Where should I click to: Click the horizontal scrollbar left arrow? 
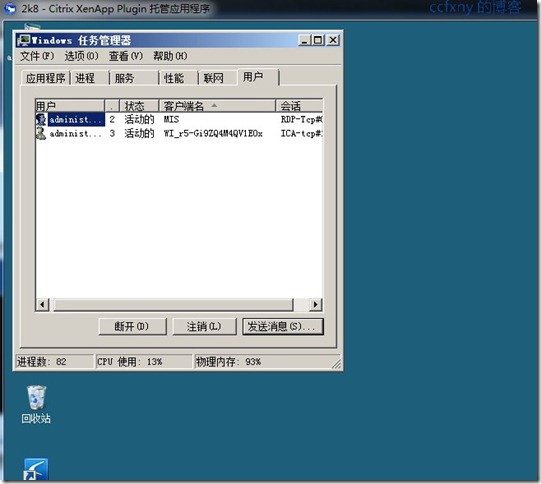pos(42,305)
